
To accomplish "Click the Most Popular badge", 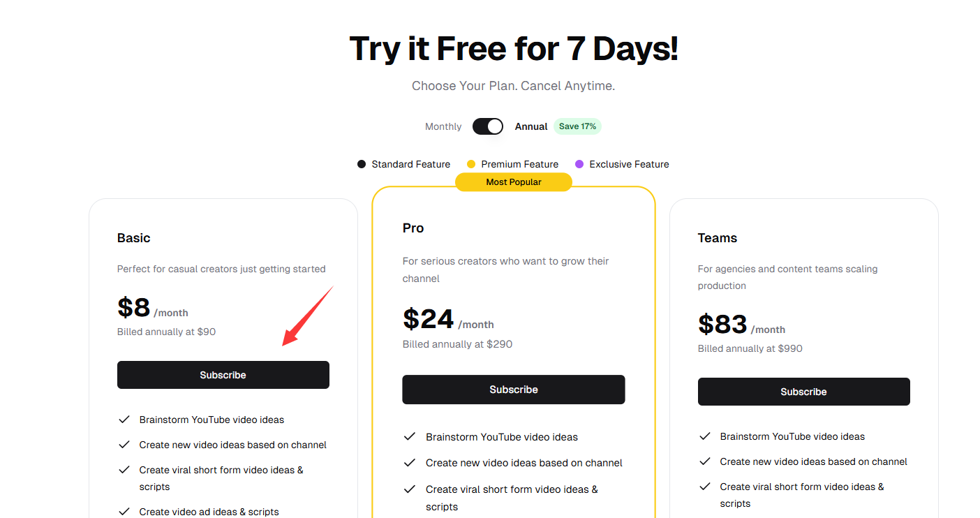I will tap(514, 182).
